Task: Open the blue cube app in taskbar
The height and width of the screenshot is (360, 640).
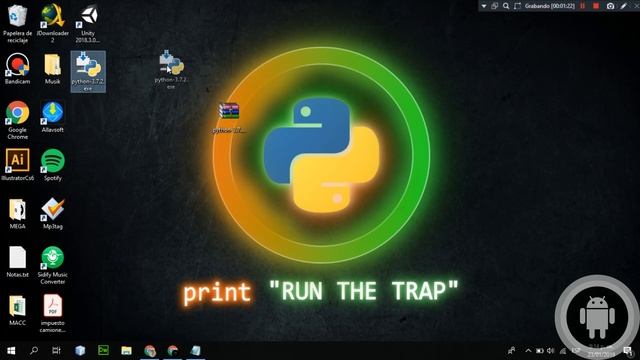Action: pyautogui.click(x=80, y=351)
